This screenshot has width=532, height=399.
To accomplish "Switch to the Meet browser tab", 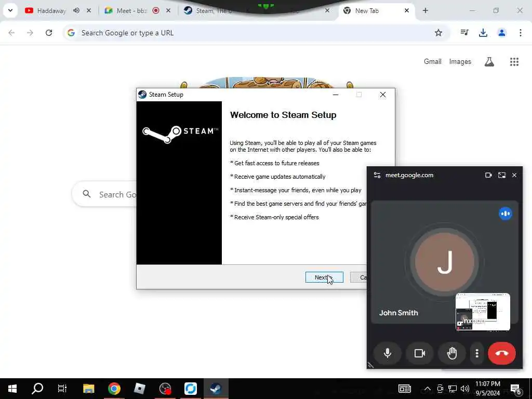I will [x=131, y=11].
